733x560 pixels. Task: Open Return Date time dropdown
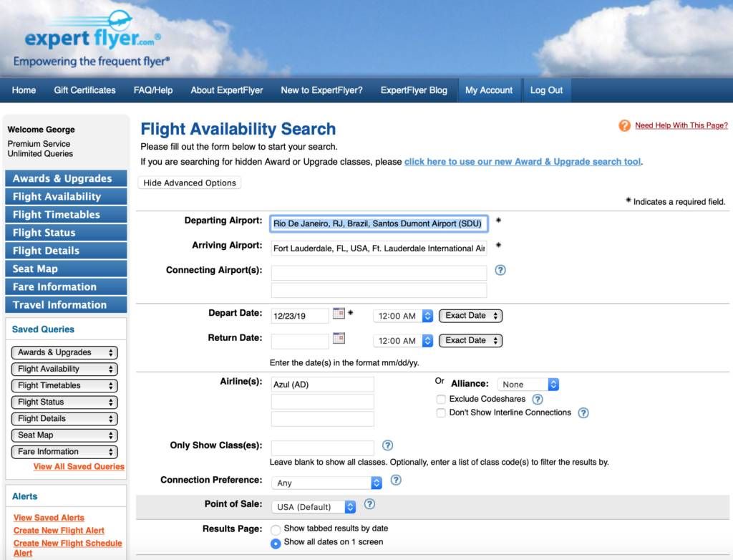403,341
